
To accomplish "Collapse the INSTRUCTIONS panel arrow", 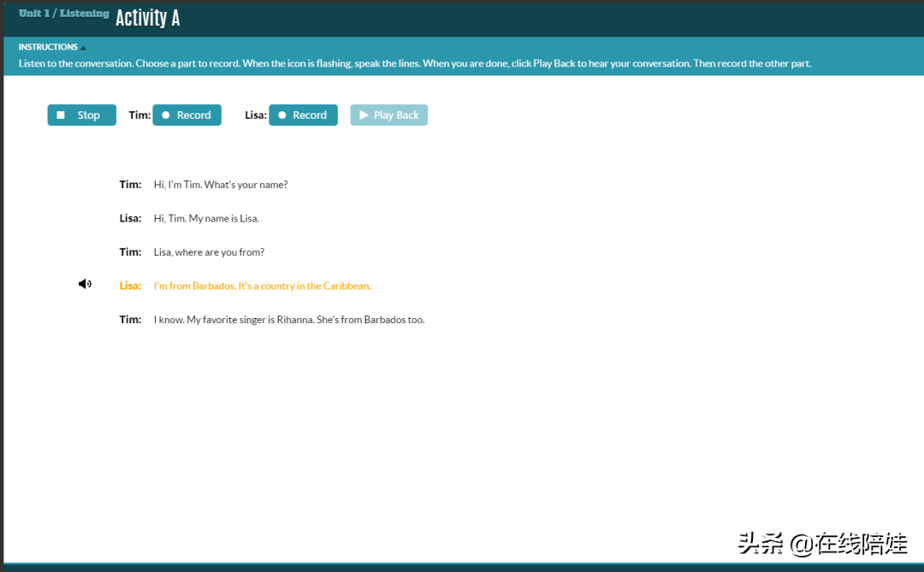I will [83, 48].
